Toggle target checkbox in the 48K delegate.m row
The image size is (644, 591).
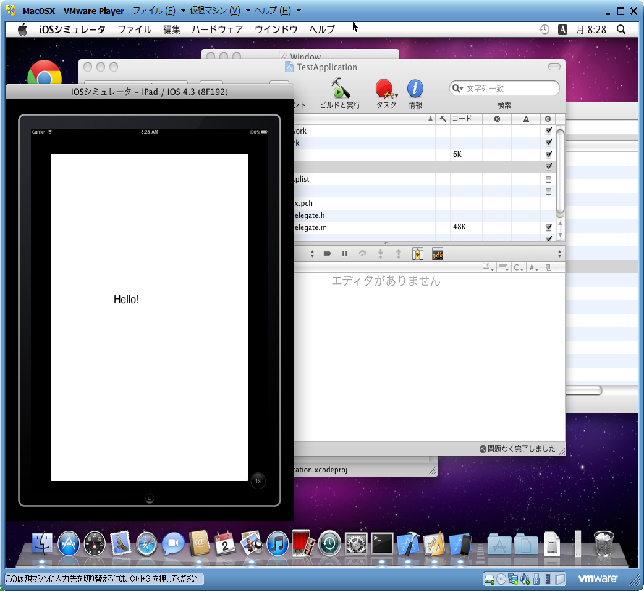[x=548, y=227]
